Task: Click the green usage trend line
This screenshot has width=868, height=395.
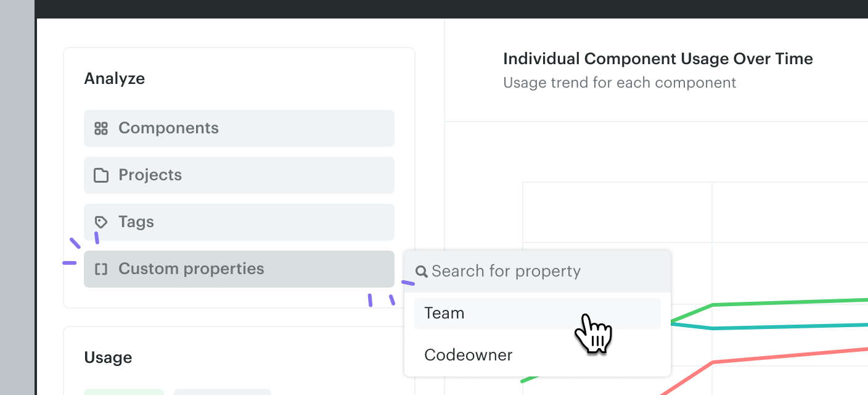Action: [789, 302]
